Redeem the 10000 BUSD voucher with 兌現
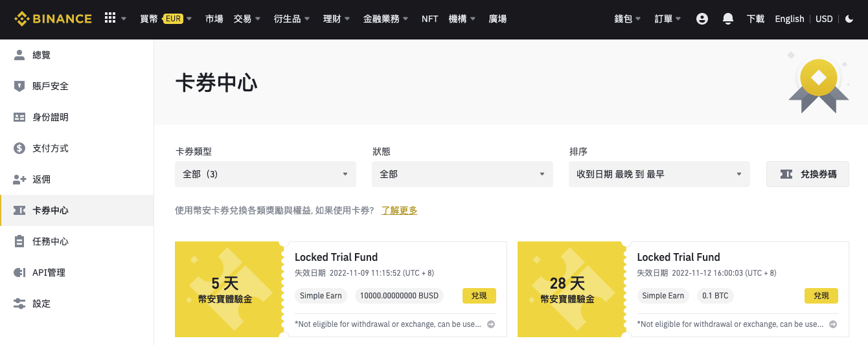The image size is (868, 345). coord(479,296)
